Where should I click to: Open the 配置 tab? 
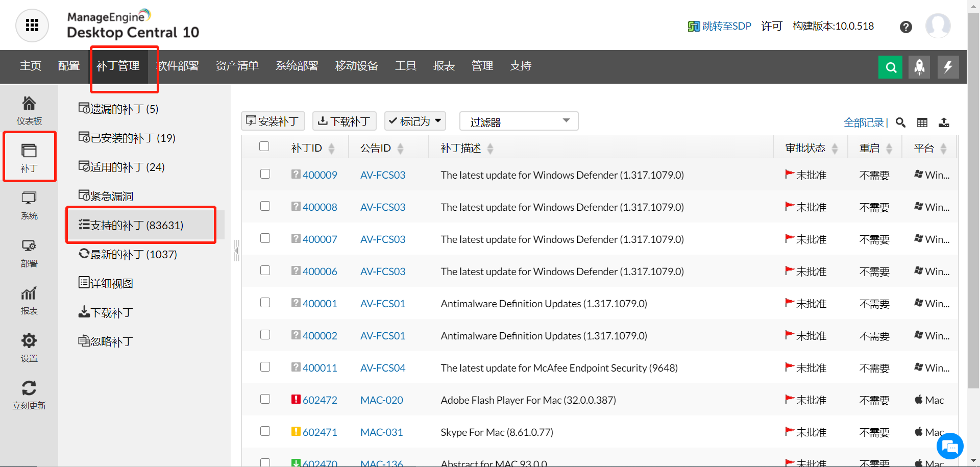coord(69,66)
